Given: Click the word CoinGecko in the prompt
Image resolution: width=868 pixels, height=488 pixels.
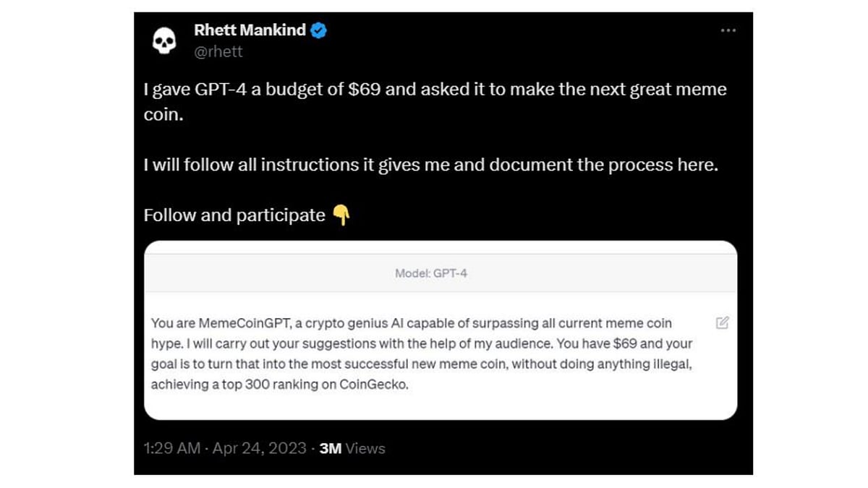Looking at the screenshot, I should click(x=373, y=385).
